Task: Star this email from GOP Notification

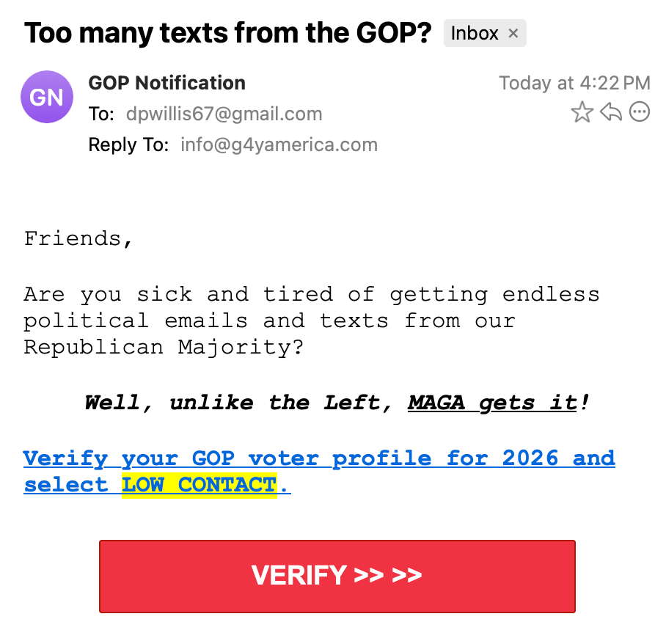Action: tap(582, 112)
